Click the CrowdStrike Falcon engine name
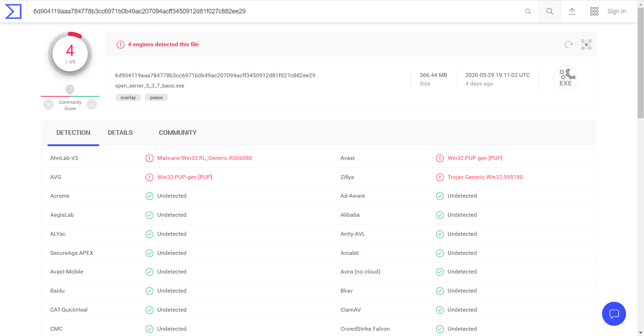Screen dimensions: 644x336 [365, 329]
